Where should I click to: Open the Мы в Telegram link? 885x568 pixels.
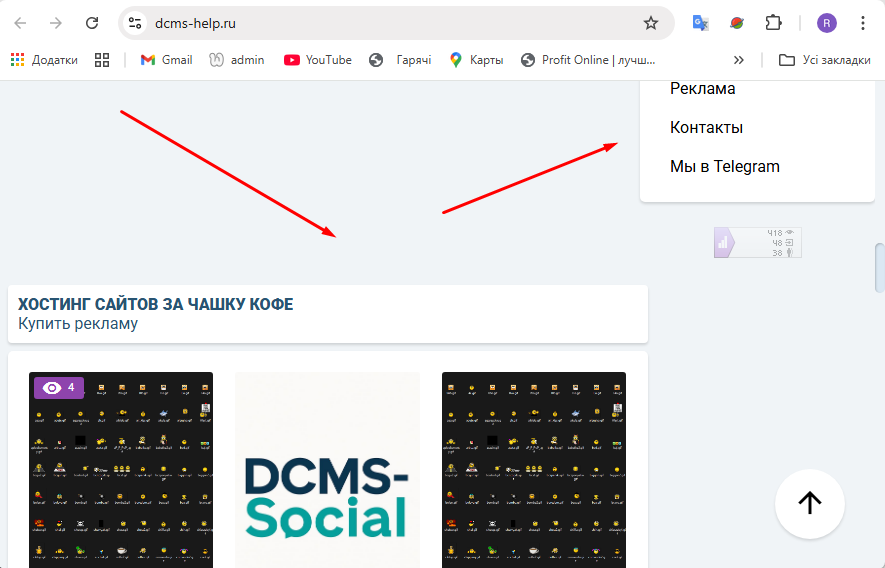pos(724,166)
